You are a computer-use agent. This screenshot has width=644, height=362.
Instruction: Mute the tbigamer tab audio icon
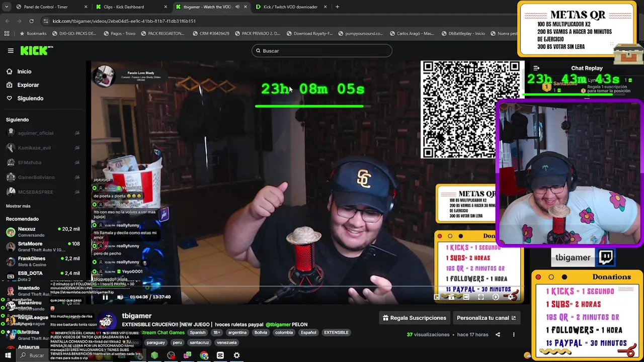pyautogui.click(x=237, y=7)
